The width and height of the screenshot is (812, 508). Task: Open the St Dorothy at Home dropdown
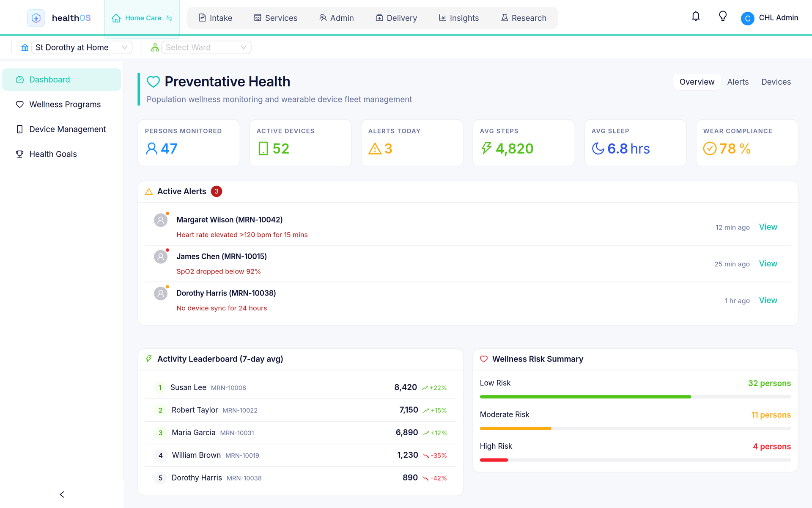tap(82, 47)
